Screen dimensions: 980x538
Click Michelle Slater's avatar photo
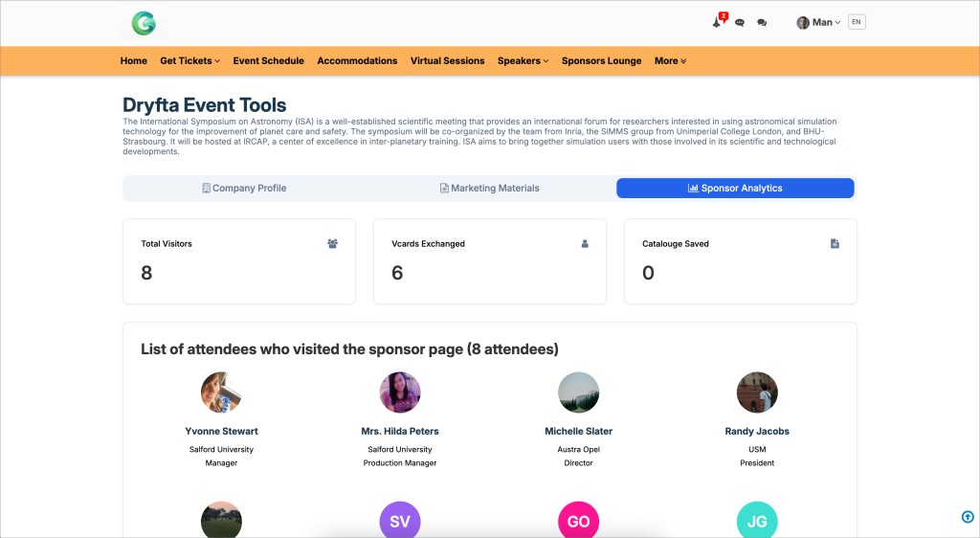(579, 392)
